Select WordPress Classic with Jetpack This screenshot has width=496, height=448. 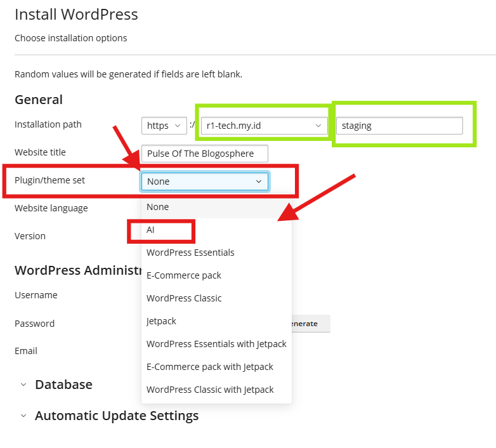216,390
